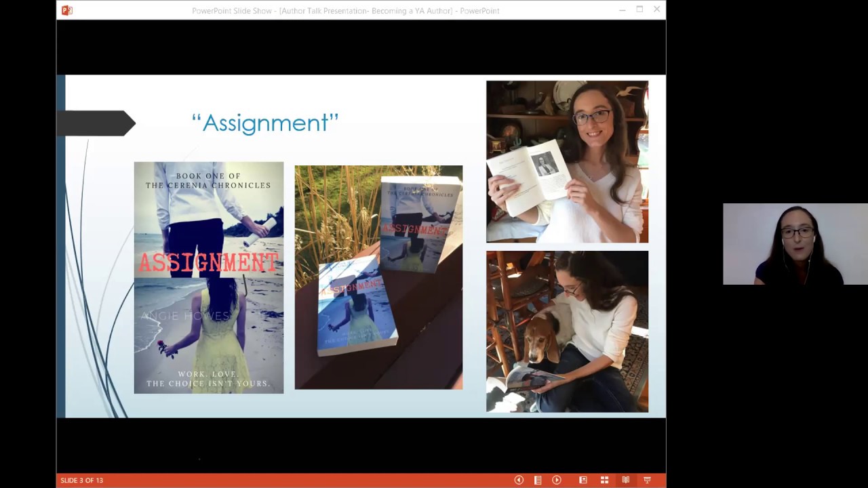Start Slide Show view icon
This screenshot has height=488, width=868.
647,480
